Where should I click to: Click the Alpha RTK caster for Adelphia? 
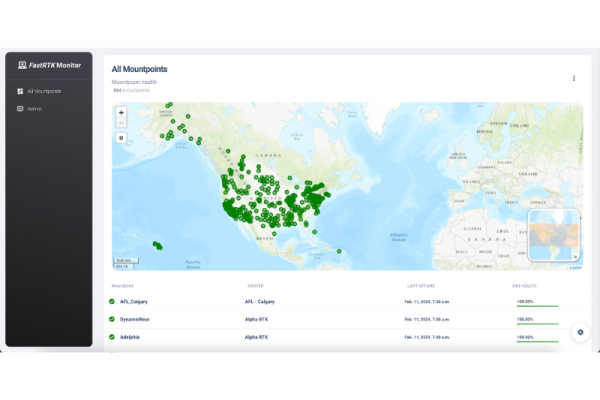tap(256, 337)
